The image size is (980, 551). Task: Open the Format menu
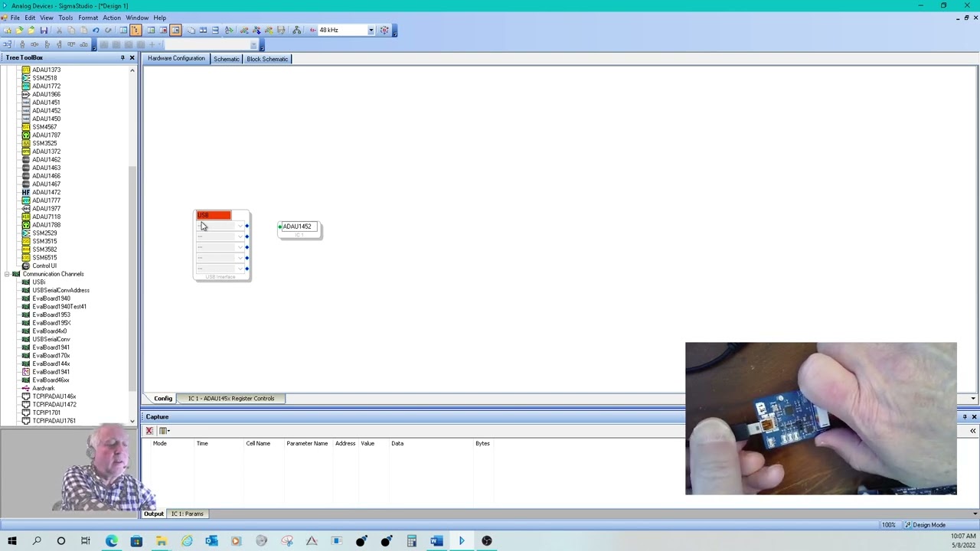click(88, 18)
